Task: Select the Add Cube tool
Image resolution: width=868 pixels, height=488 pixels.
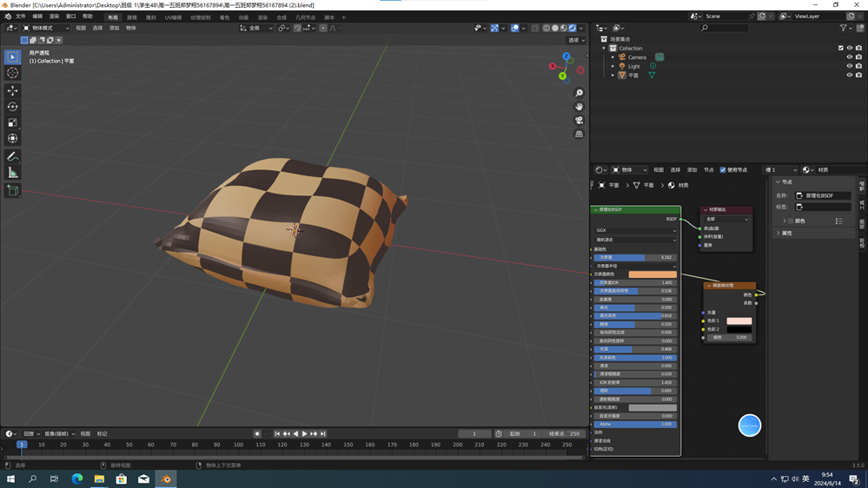Action: tap(13, 191)
